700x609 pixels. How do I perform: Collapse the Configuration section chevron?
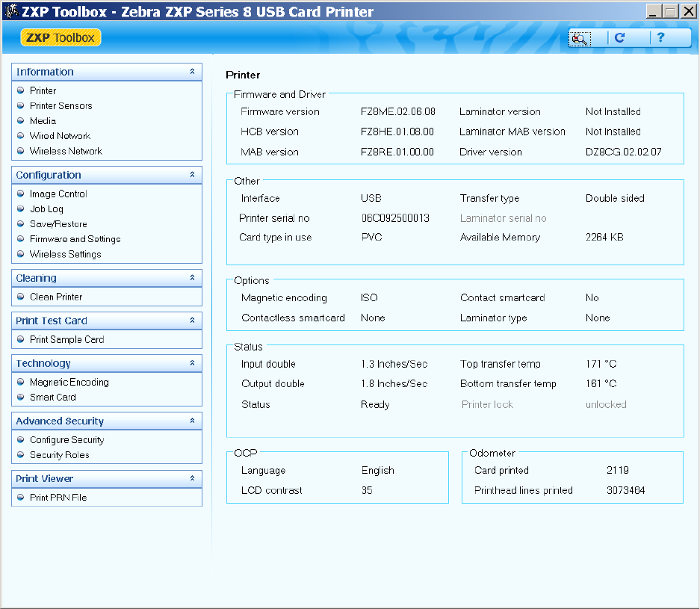193,175
